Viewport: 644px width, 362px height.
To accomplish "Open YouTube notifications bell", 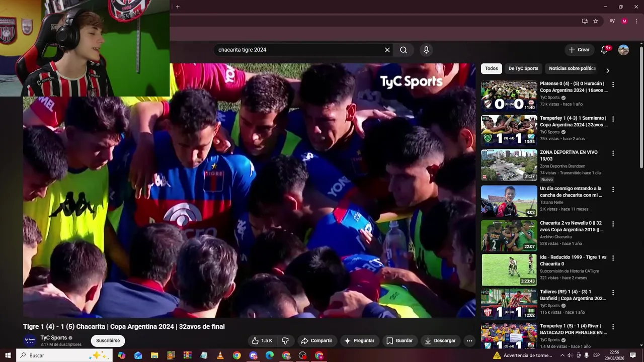I will (x=605, y=50).
